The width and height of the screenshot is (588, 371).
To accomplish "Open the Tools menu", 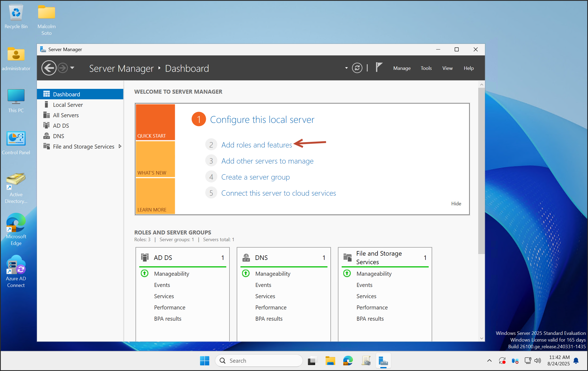I will 426,68.
